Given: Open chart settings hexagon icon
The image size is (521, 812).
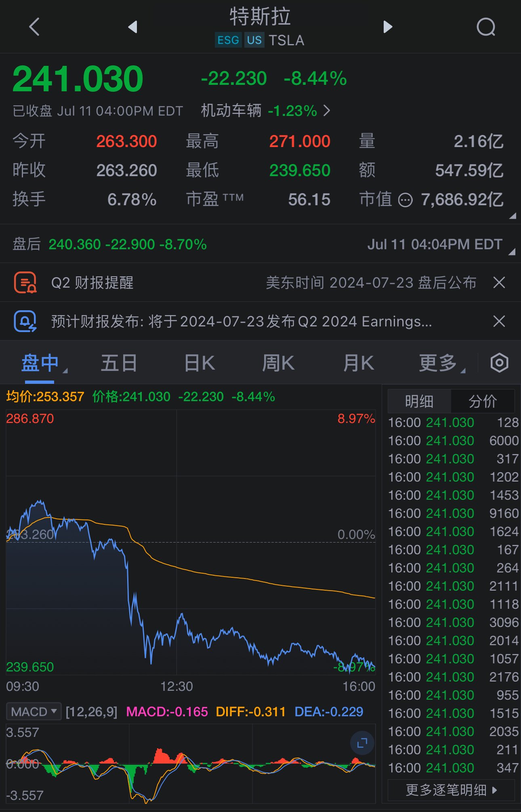Looking at the screenshot, I should [499, 363].
